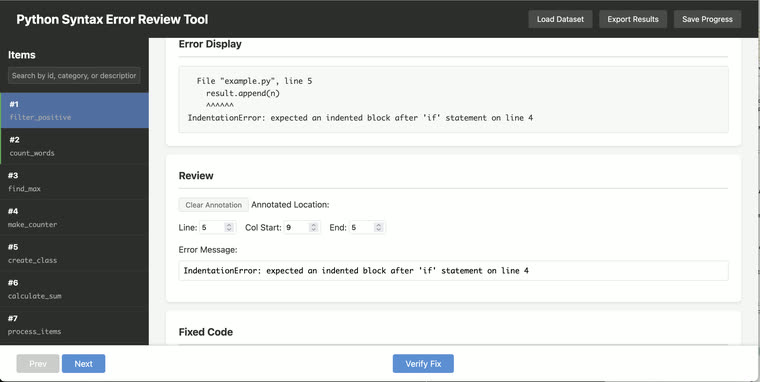760x382 pixels.
Task: Click the Fixed Code heading
Action: point(206,332)
